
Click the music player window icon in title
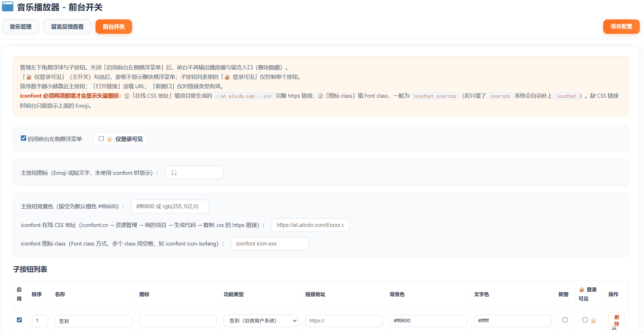[7, 6]
